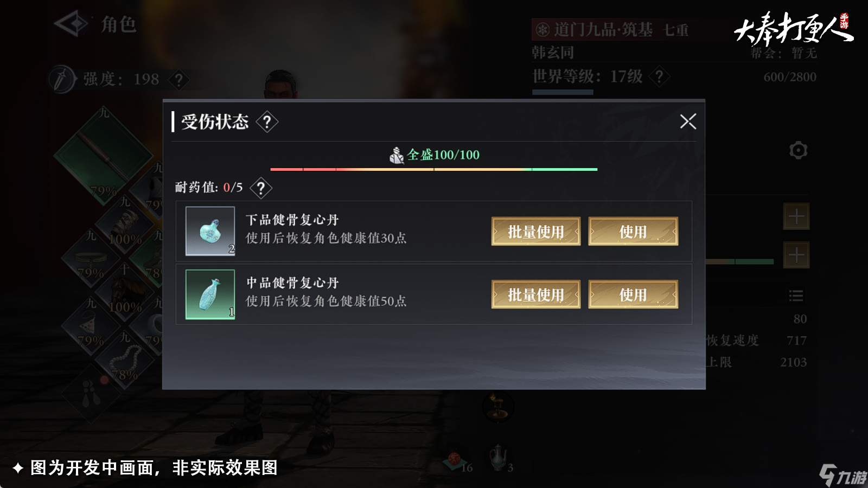
Task: Open the list icon above attribute values
Action: tap(796, 296)
